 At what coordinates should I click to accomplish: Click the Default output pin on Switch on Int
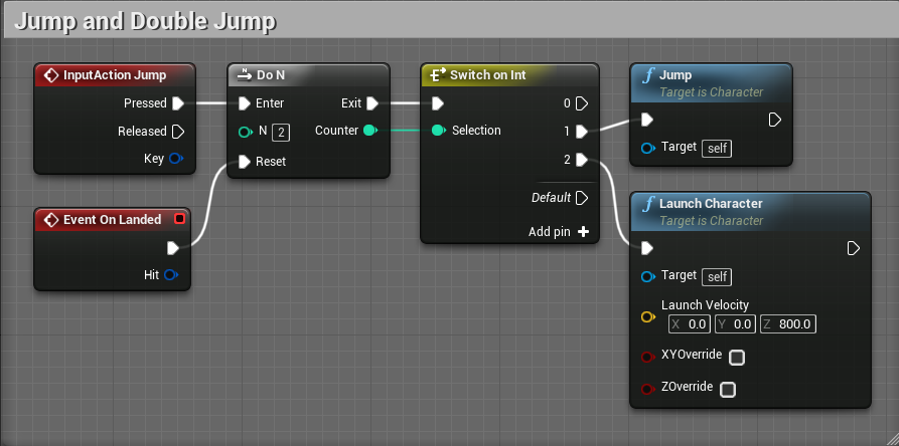click(x=582, y=198)
